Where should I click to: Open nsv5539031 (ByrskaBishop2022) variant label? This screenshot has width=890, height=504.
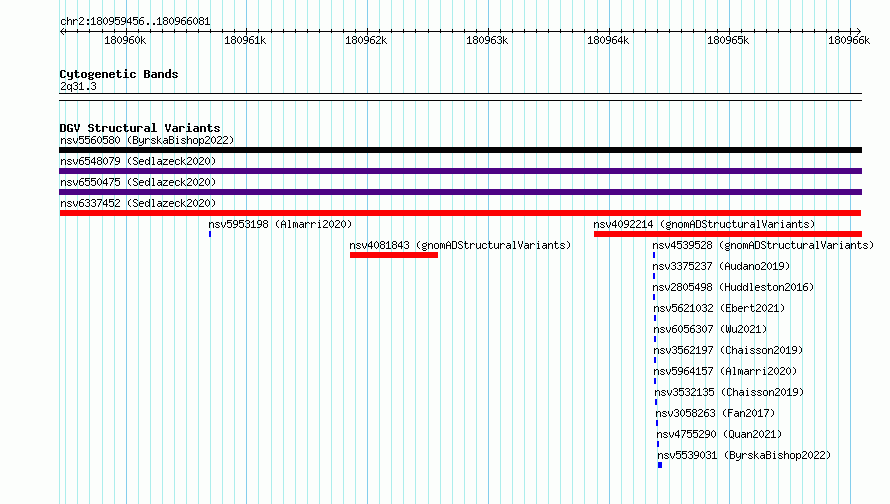pyautogui.click(x=744, y=455)
